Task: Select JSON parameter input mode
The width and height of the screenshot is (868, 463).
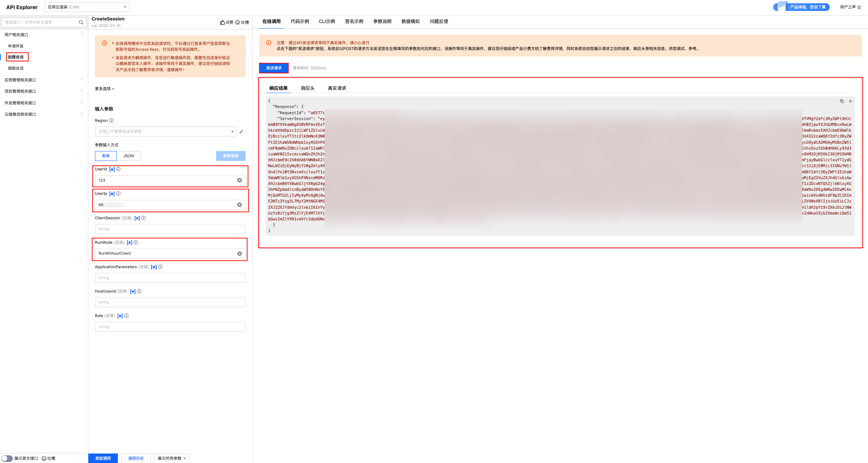Action: point(128,156)
